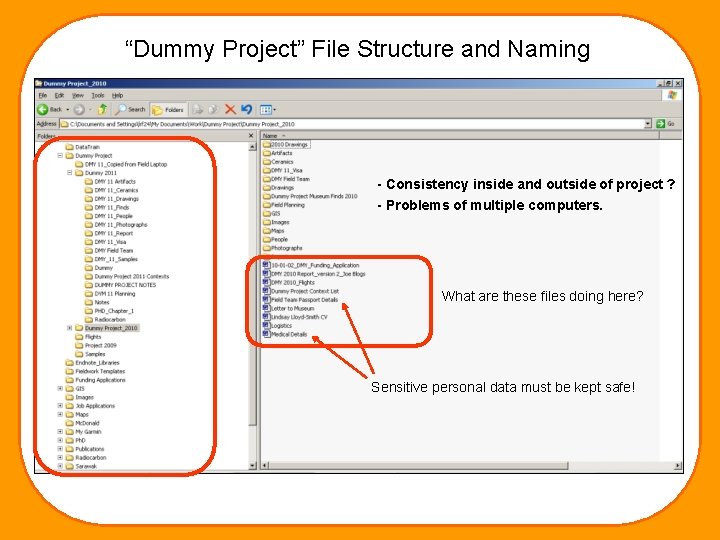Click the Photographs folder icon in list

[x=267, y=248]
